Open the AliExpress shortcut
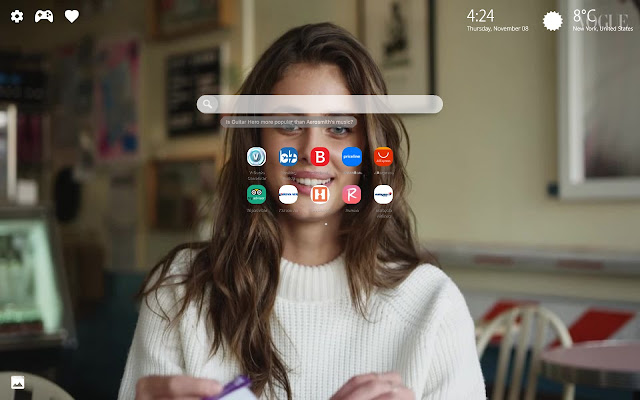The height and width of the screenshot is (400, 640). [383, 157]
